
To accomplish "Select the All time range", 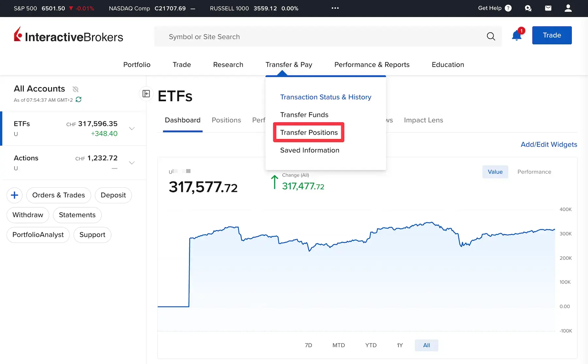I will 427,345.
